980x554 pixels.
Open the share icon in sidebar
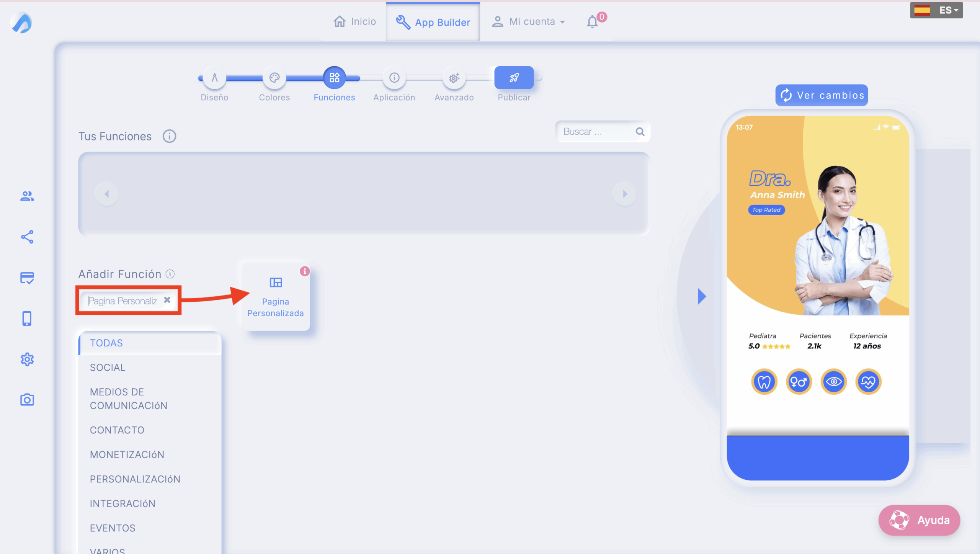(27, 237)
